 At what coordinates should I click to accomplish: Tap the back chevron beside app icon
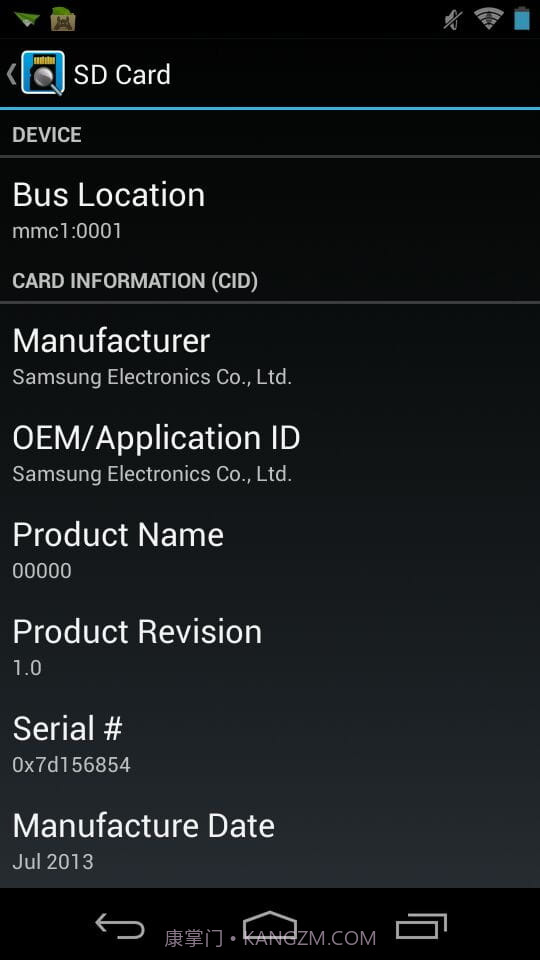[11, 74]
